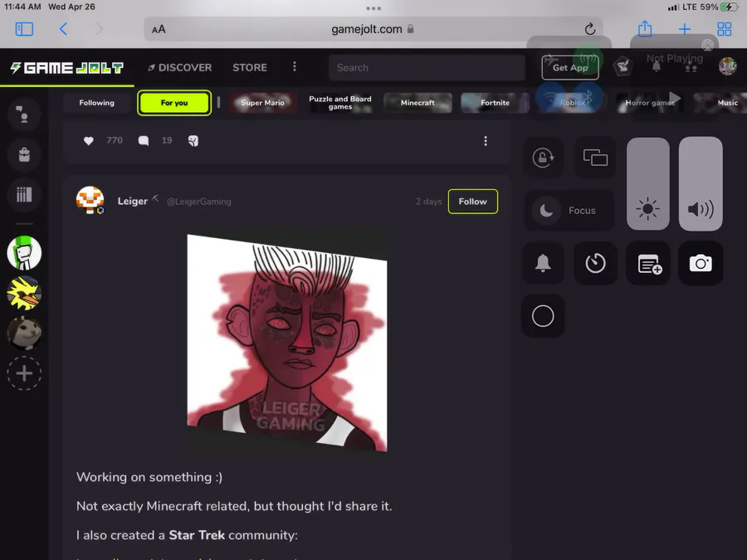Open the Super Mario community tab
The width and height of the screenshot is (747, 560).
(x=262, y=102)
